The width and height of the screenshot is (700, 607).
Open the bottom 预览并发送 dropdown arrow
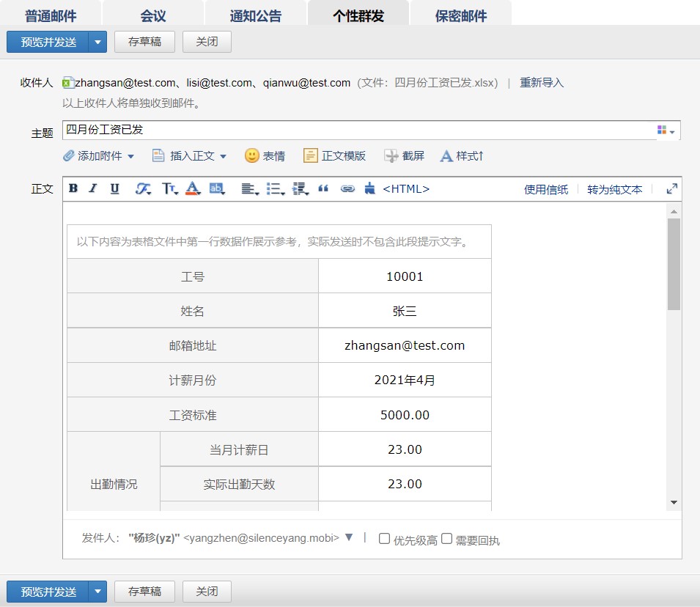coord(97,592)
